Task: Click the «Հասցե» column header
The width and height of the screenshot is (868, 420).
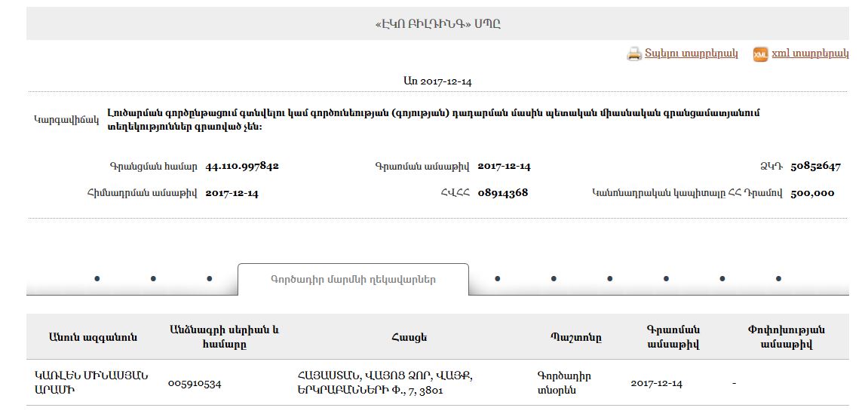Action: click(409, 337)
